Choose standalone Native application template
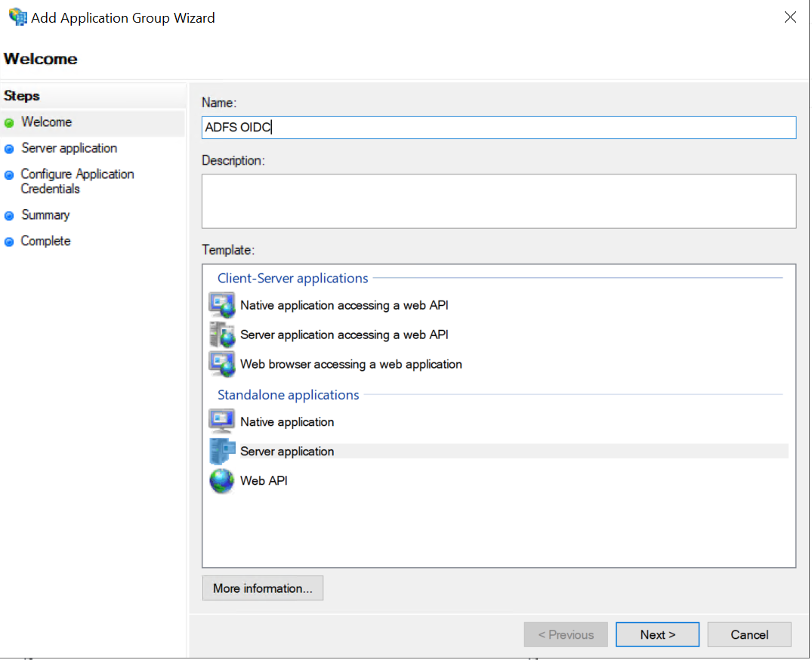This screenshot has height=660, width=812. pos(287,422)
